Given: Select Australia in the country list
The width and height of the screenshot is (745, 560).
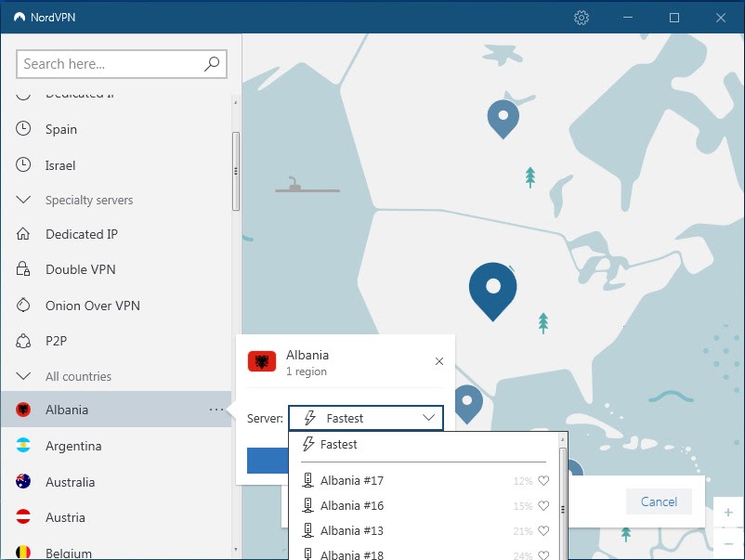Looking at the screenshot, I should click(x=116, y=482).
